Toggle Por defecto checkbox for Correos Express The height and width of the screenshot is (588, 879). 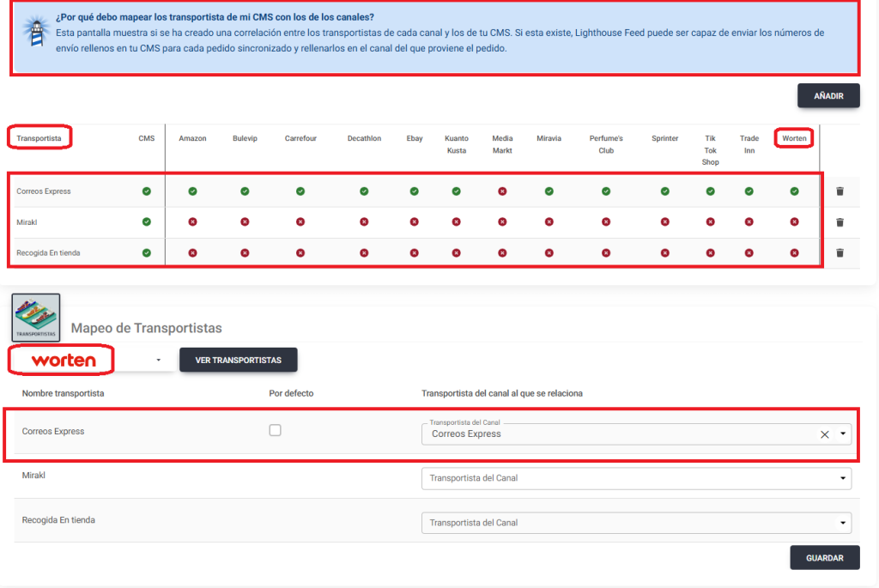coord(275,431)
